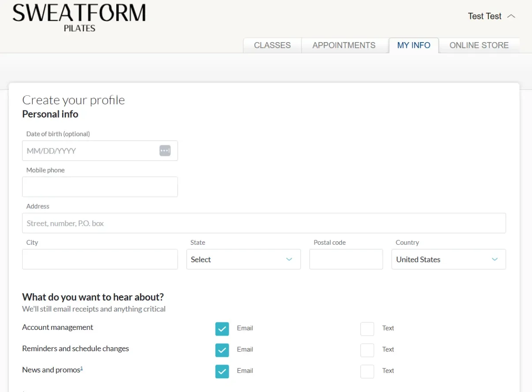The image size is (532, 392).
Task: Click the Mobile phone input field
Action: pos(100,187)
